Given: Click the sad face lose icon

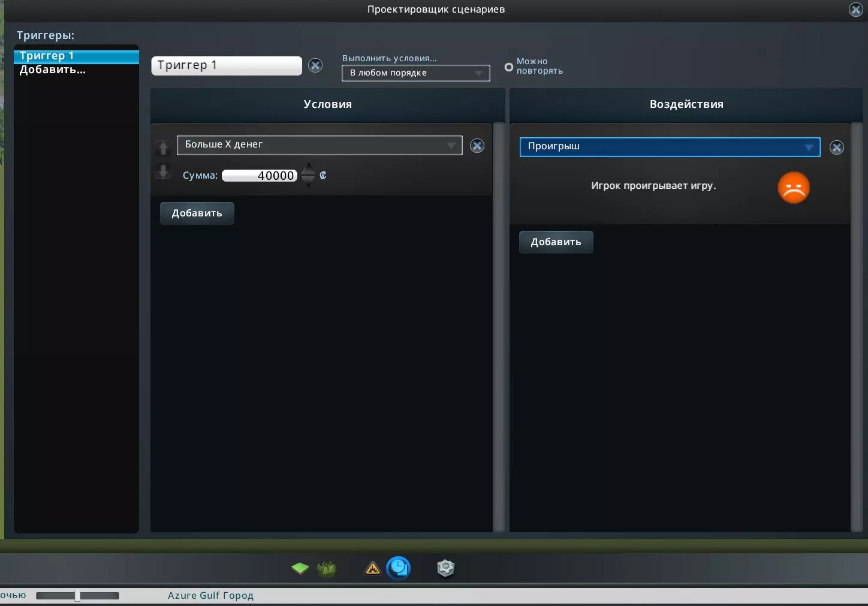Looking at the screenshot, I should (794, 188).
